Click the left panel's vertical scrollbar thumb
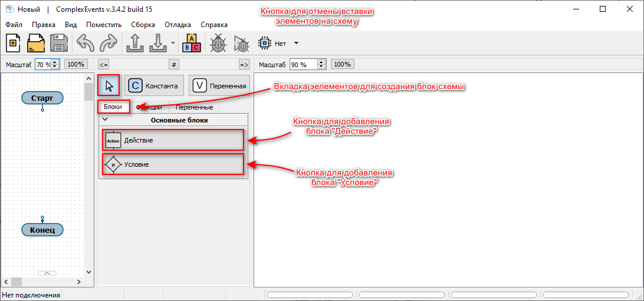 point(88,92)
